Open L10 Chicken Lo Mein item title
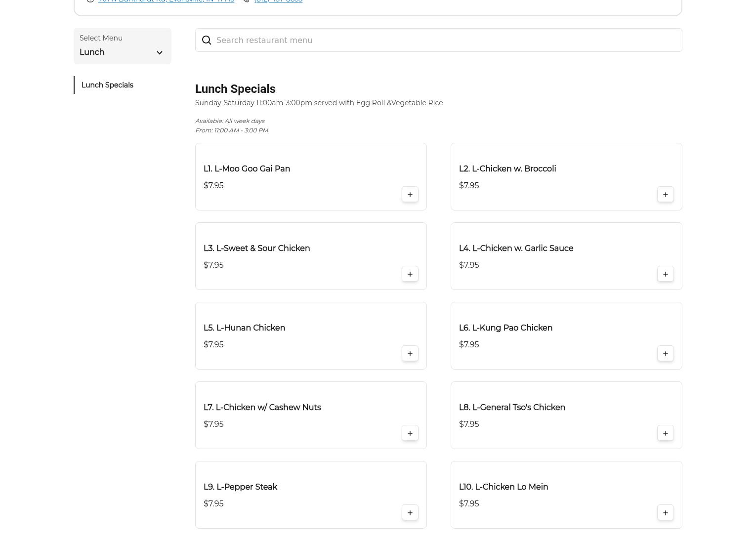Image resolution: width=756 pixels, height=540 pixels. [503, 487]
